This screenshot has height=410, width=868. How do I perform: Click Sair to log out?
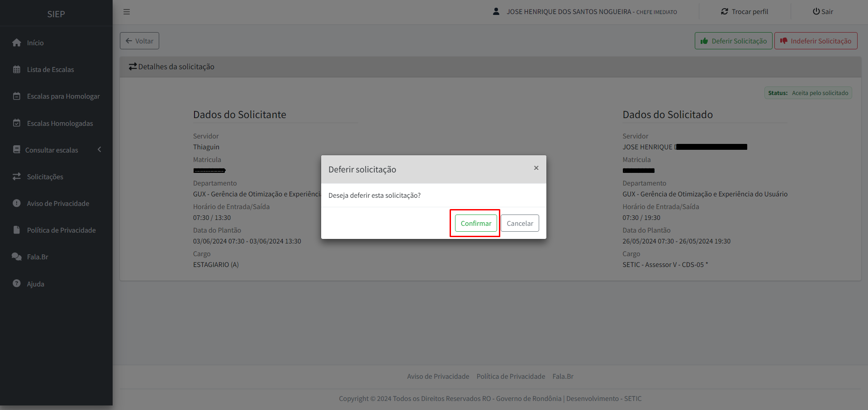pyautogui.click(x=823, y=12)
